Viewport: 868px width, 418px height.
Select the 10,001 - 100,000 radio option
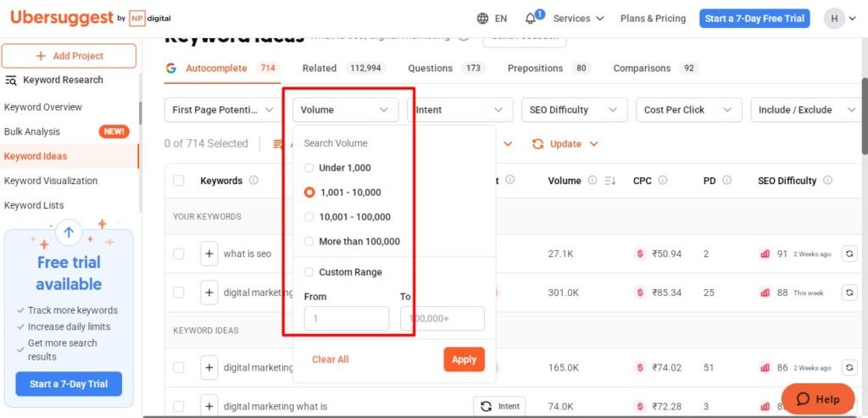[x=309, y=216]
